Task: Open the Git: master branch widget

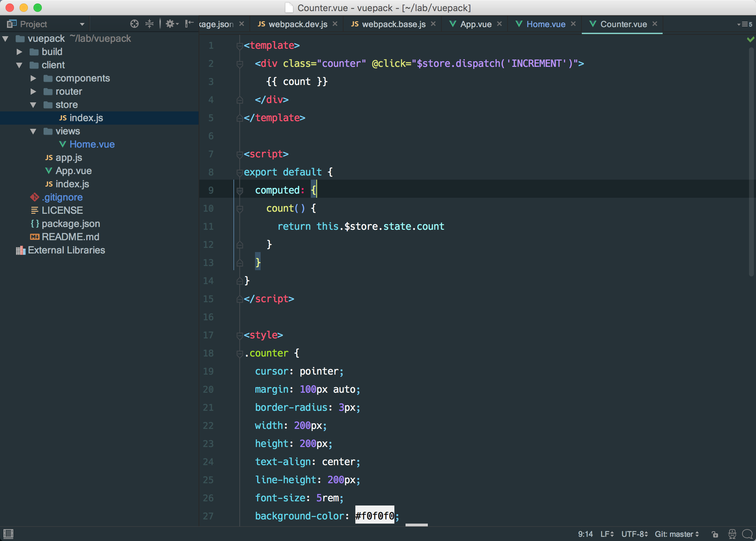Action: pos(677,534)
